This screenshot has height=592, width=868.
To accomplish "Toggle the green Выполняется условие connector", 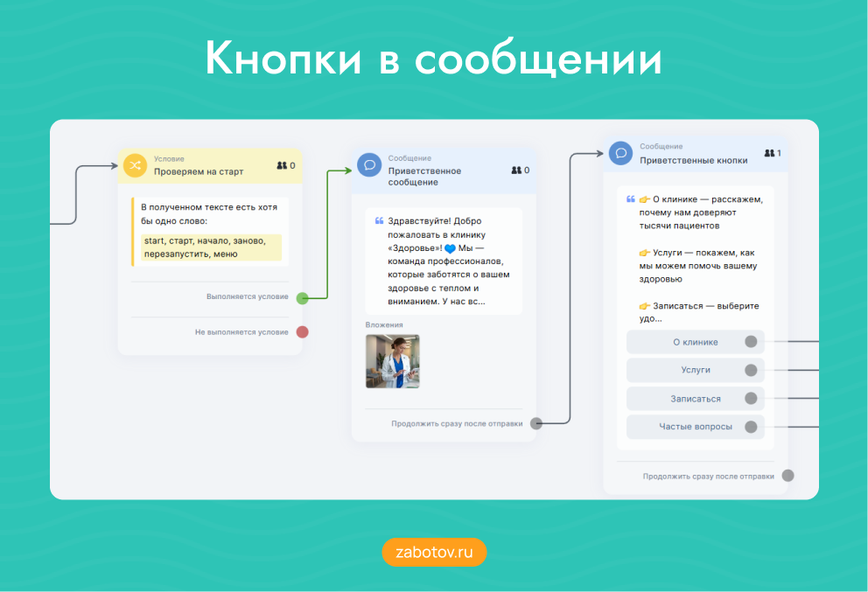I will coord(302,297).
